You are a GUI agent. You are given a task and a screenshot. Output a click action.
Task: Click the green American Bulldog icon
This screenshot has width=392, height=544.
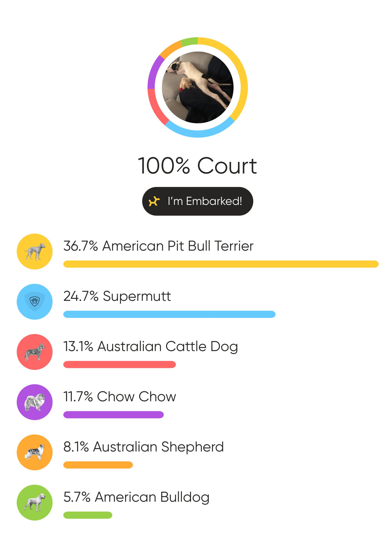coord(35,502)
